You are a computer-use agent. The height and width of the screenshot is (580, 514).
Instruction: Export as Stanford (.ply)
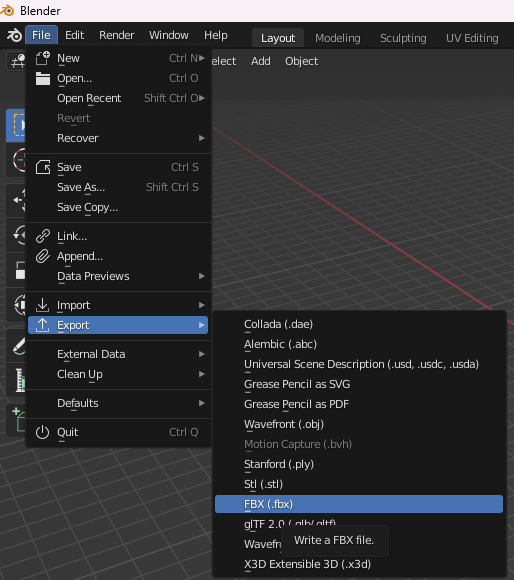tap(359, 464)
